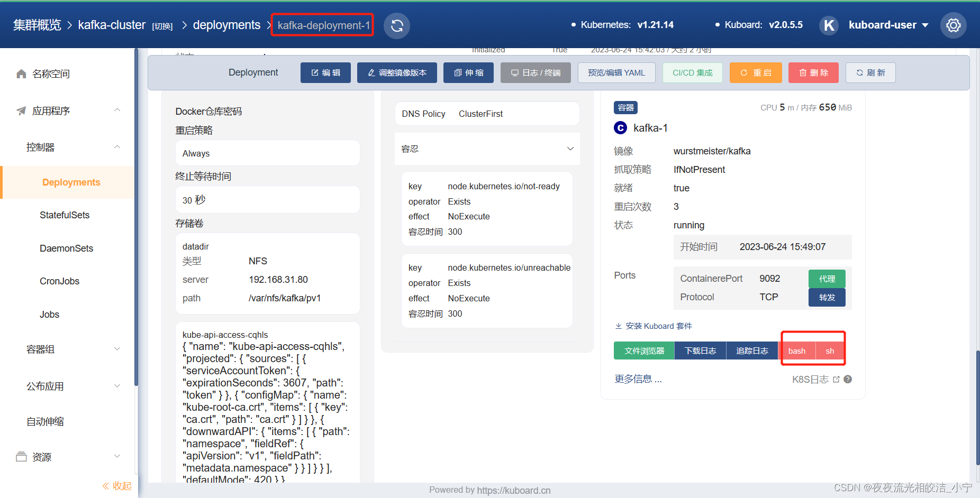
Task: Switch container shell to sh
Action: pos(829,350)
